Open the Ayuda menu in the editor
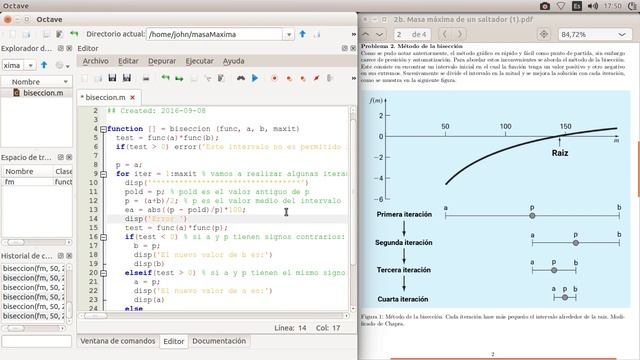640x360 pixels. pyautogui.click(x=233, y=61)
